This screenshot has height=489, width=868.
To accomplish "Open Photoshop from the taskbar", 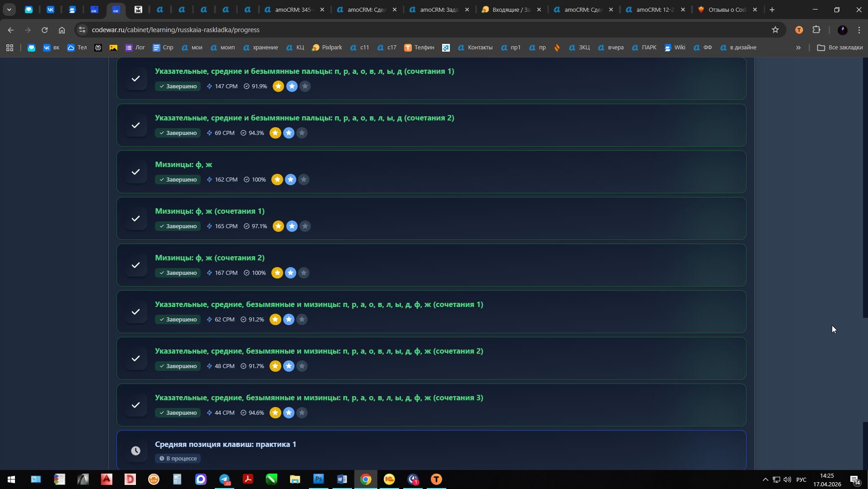I will coord(318,479).
